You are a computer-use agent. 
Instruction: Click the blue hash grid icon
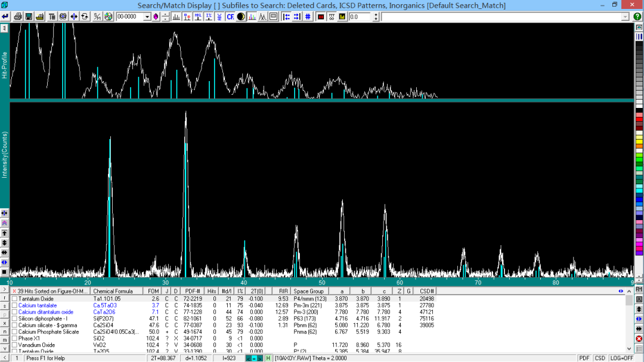[x=308, y=17]
